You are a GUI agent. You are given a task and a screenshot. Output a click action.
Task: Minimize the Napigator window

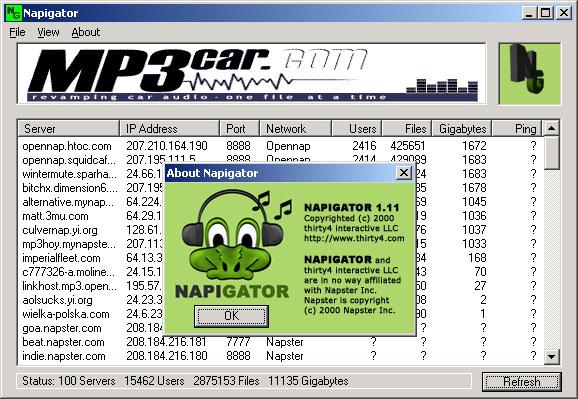[x=529, y=14]
